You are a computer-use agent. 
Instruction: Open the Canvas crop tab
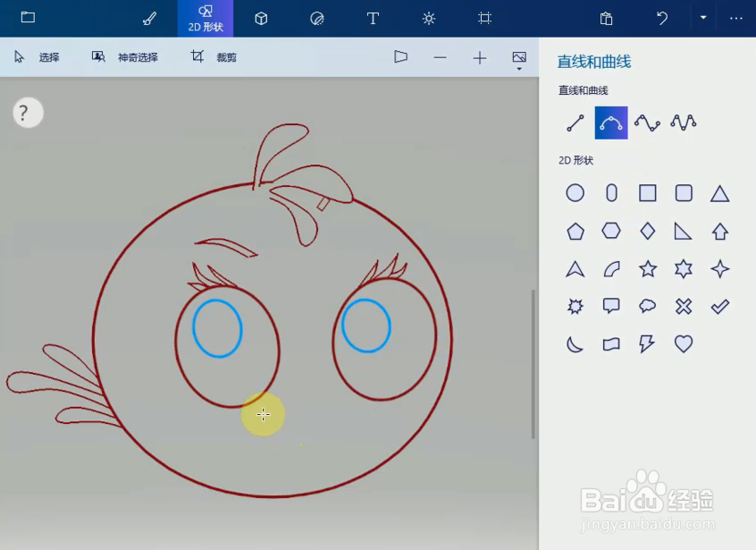click(484, 18)
